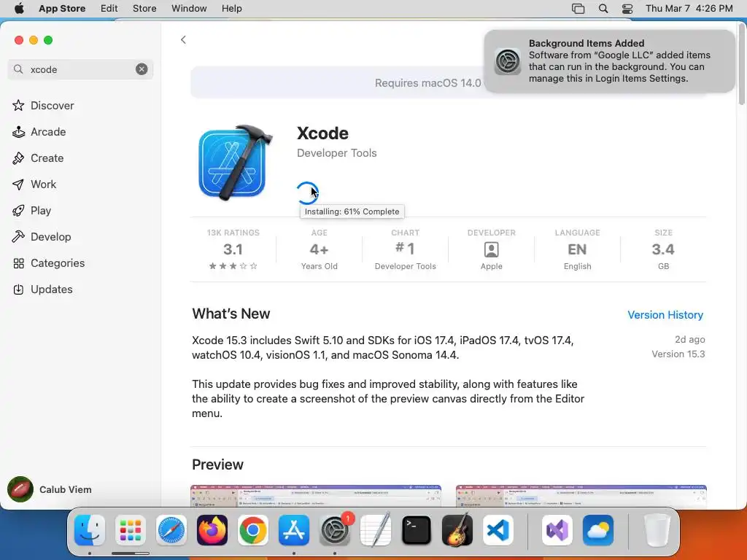Launch Firefox from the Dock
This screenshot has width=747, height=560.
pos(212,530)
